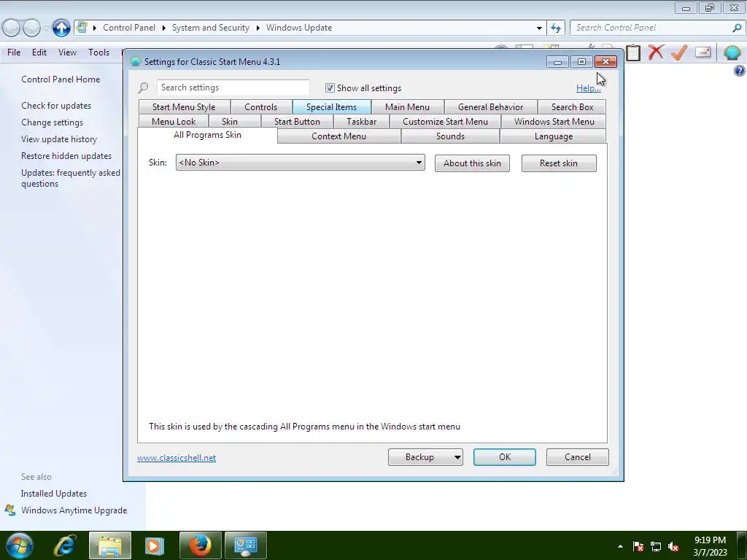
Task: Select the Sounds tab
Action: [x=450, y=136]
